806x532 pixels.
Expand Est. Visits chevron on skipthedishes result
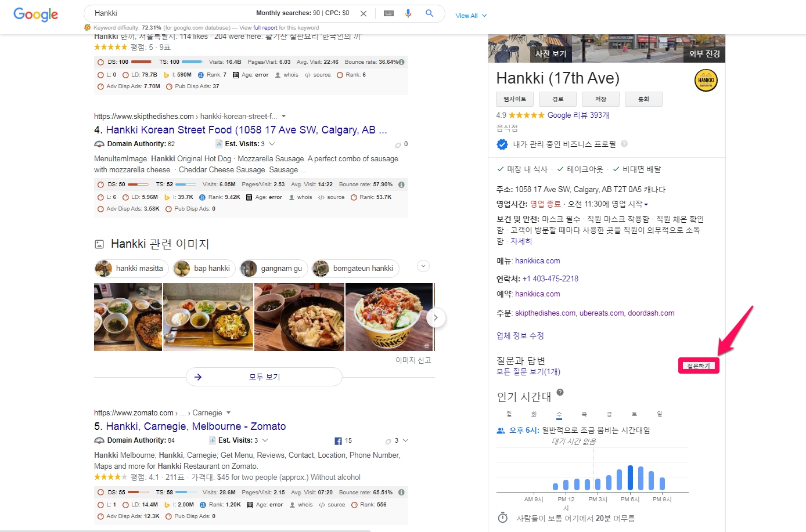point(272,144)
